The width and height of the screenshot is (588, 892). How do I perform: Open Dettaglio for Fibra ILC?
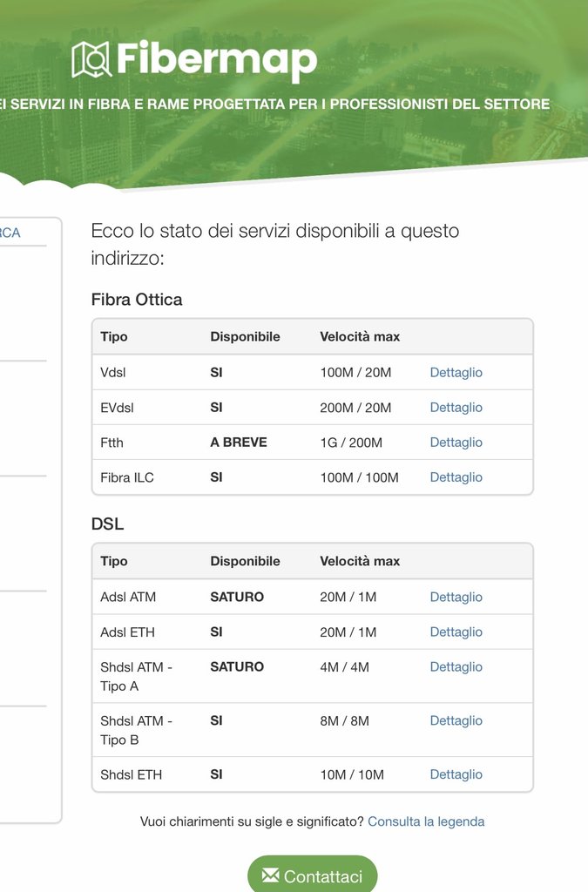tap(456, 477)
